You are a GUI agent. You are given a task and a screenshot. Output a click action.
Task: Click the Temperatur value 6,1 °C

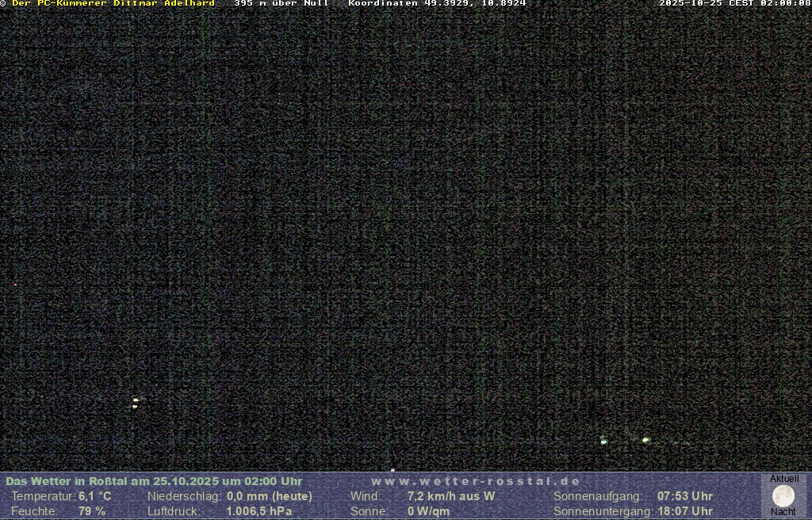[95, 496]
